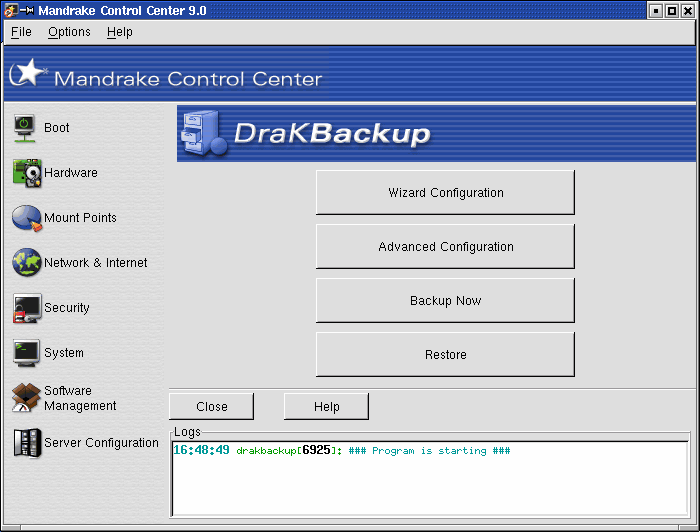Start the Wizard Configuration
The height and width of the screenshot is (532, 700).
click(445, 192)
